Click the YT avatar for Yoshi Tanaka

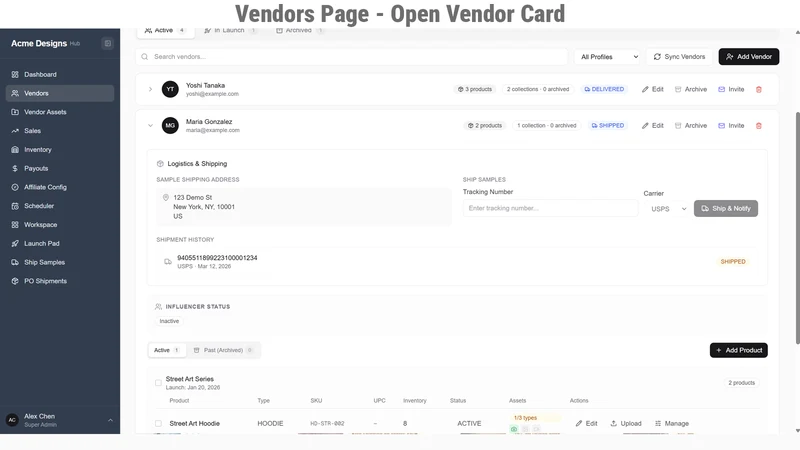(x=170, y=89)
